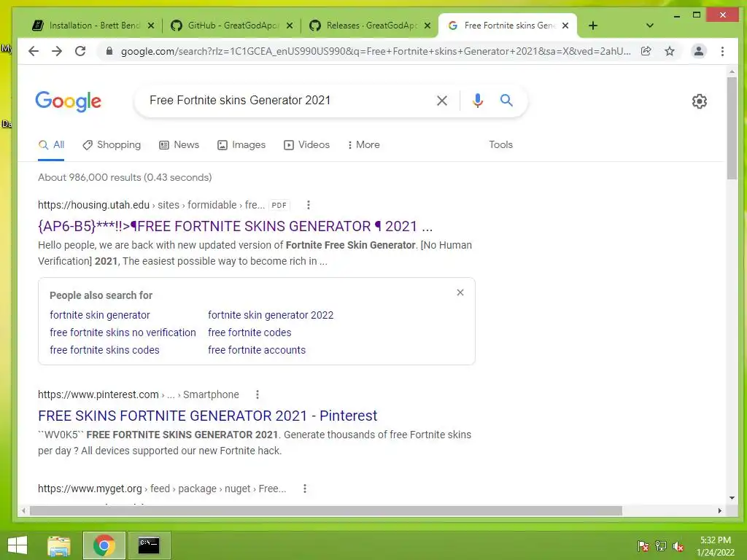Clear the search box text
Screen dimensions: 747x560
[441, 101]
